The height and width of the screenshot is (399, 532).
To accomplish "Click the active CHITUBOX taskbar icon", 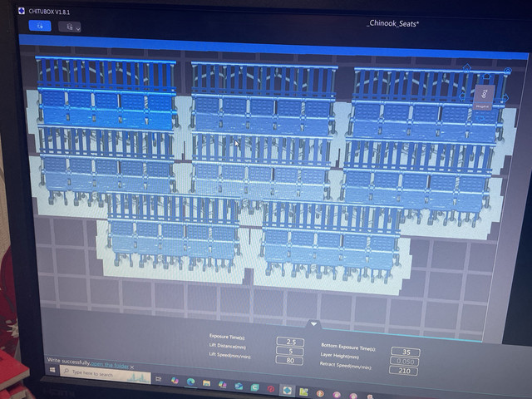I will pyautogui.click(x=287, y=391).
